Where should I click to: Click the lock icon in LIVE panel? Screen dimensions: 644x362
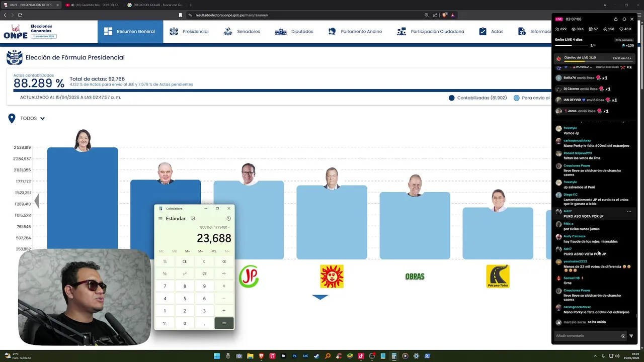pos(616,19)
